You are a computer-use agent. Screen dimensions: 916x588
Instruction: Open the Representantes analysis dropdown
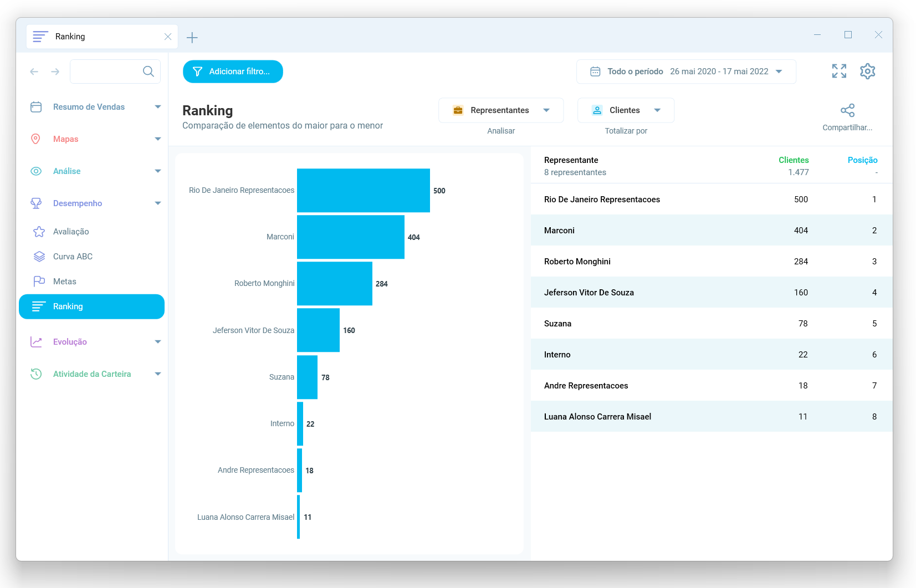(501, 110)
